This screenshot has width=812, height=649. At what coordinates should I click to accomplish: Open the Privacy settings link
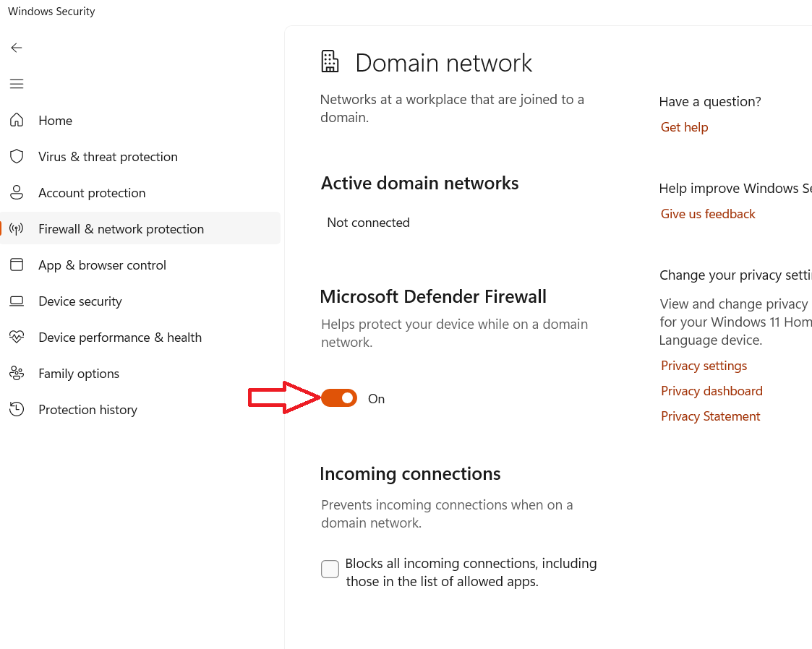pyautogui.click(x=704, y=366)
